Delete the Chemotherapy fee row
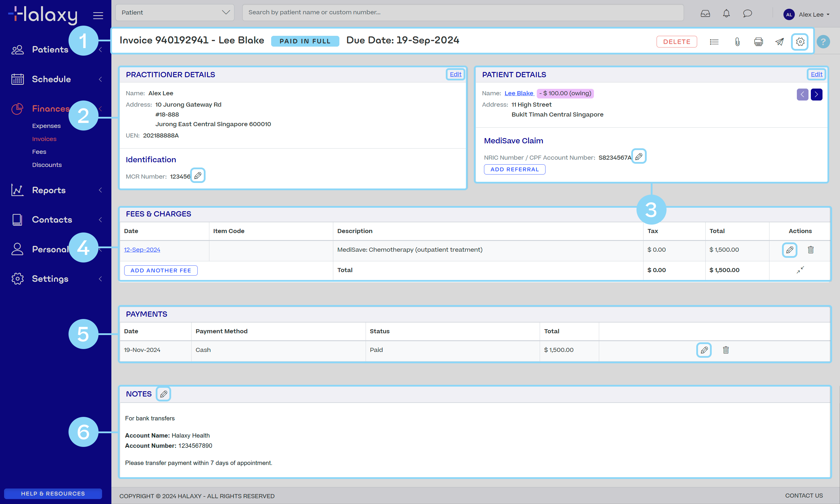The image size is (840, 504). (x=811, y=250)
